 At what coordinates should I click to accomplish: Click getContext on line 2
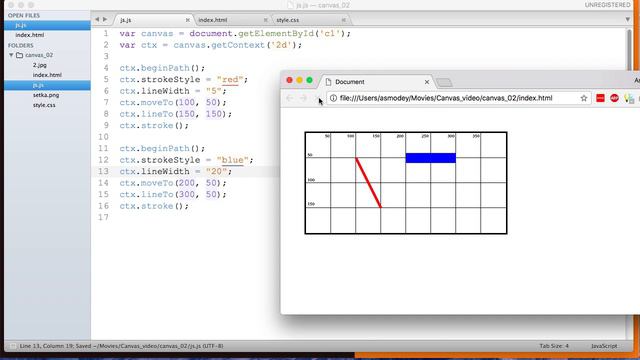pos(238,45)
